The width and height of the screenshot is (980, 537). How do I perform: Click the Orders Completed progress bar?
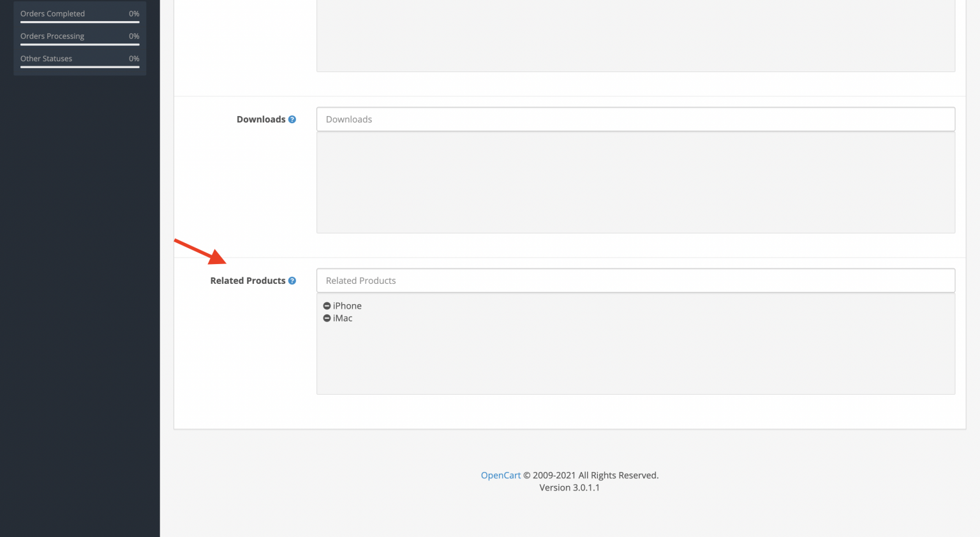click(79, 22)
